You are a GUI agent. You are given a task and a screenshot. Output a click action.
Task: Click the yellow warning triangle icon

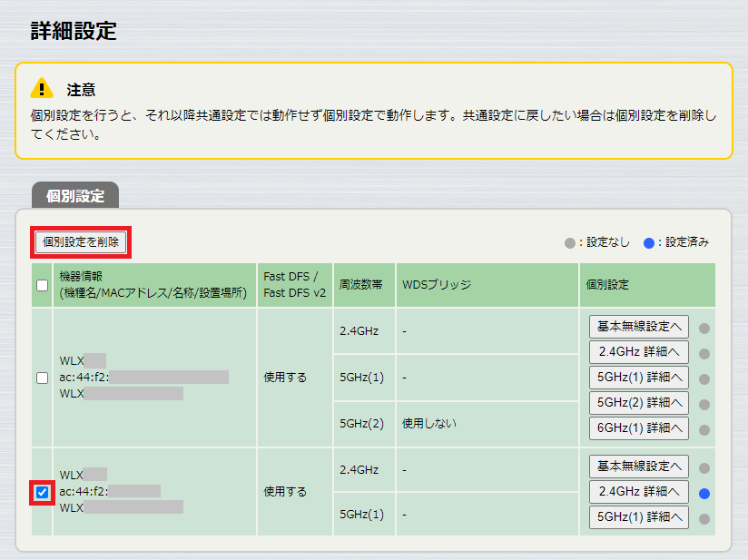pyautogui.click(x=42, y=88)
